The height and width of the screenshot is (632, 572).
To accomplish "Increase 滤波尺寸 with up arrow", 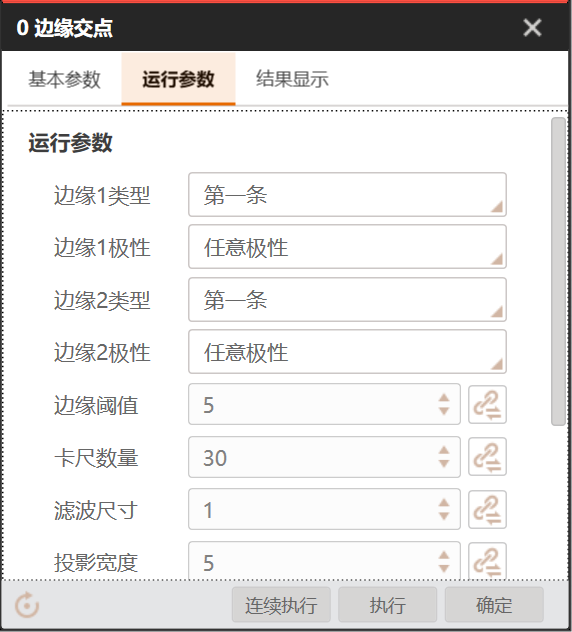I will (444, 503).
